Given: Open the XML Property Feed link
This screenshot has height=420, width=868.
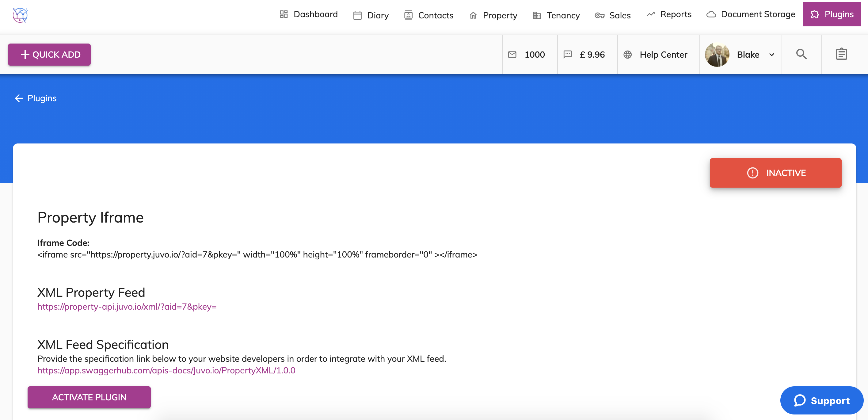Looking at the screenshot, I should click(x=127, y=307).
